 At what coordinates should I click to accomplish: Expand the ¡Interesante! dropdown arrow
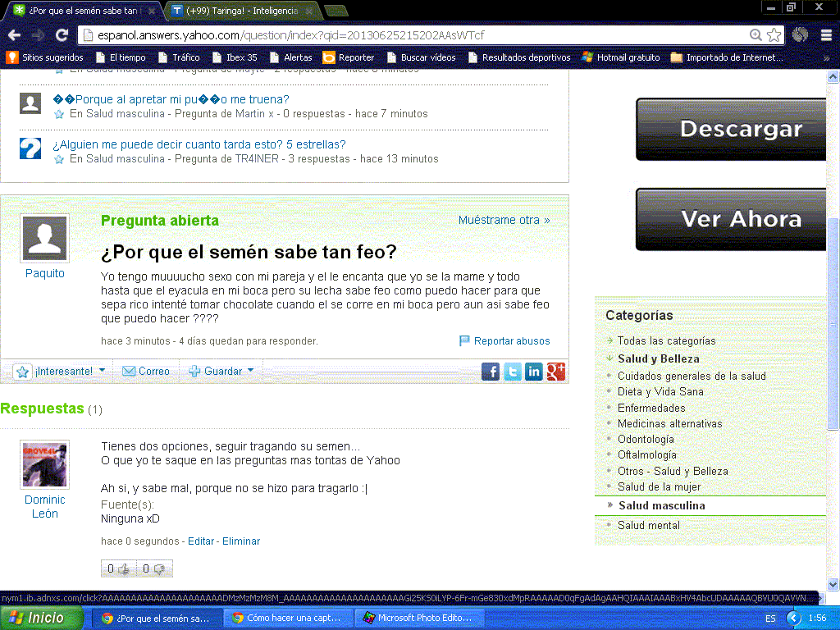tap(102, 370)
